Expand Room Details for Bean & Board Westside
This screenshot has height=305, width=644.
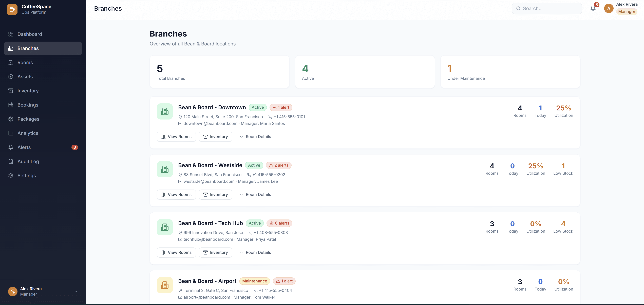coord(255,194)
